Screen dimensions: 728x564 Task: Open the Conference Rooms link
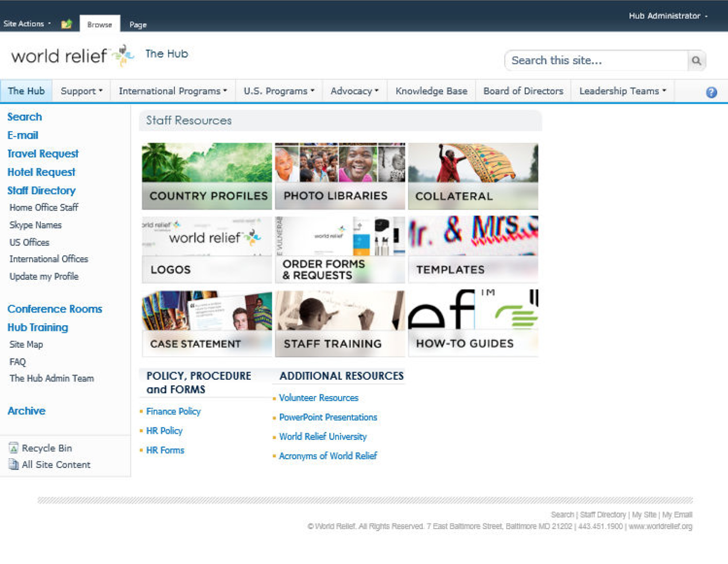(55, 309)
